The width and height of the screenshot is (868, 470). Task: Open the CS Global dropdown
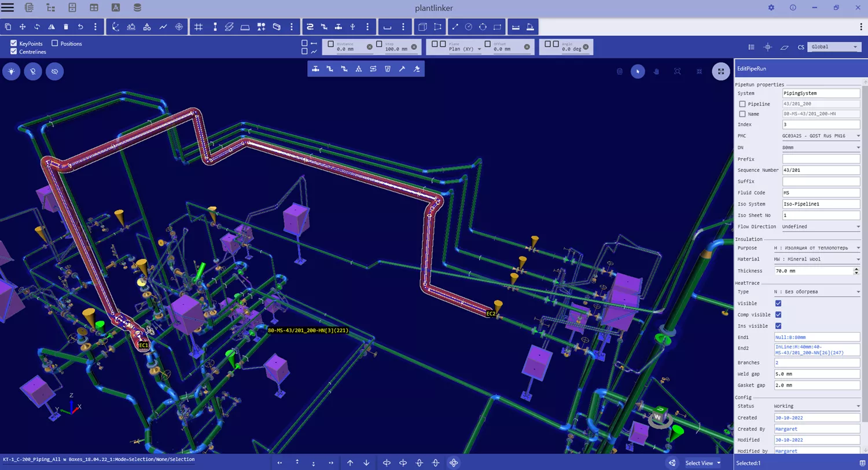coord(834,47)
